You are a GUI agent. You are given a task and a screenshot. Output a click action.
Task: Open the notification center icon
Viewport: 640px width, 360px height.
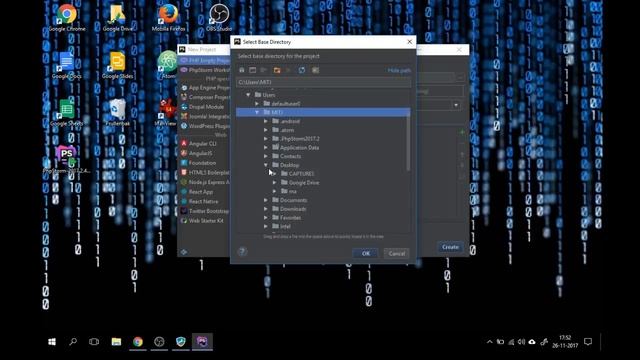(x=588, y=342)
